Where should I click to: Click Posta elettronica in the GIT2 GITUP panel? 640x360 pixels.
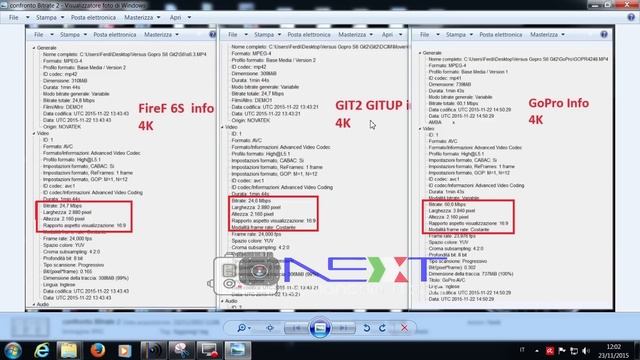tap(309, 35)
